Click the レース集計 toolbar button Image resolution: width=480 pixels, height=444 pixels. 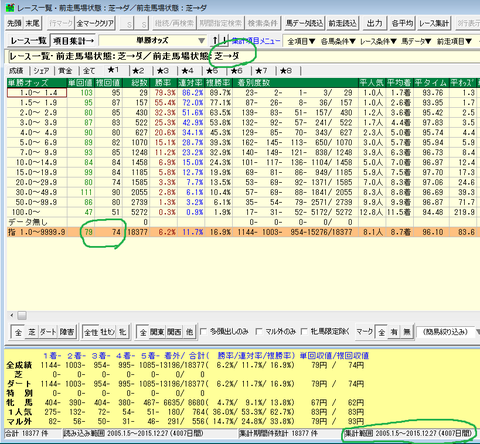click(434, 23)
